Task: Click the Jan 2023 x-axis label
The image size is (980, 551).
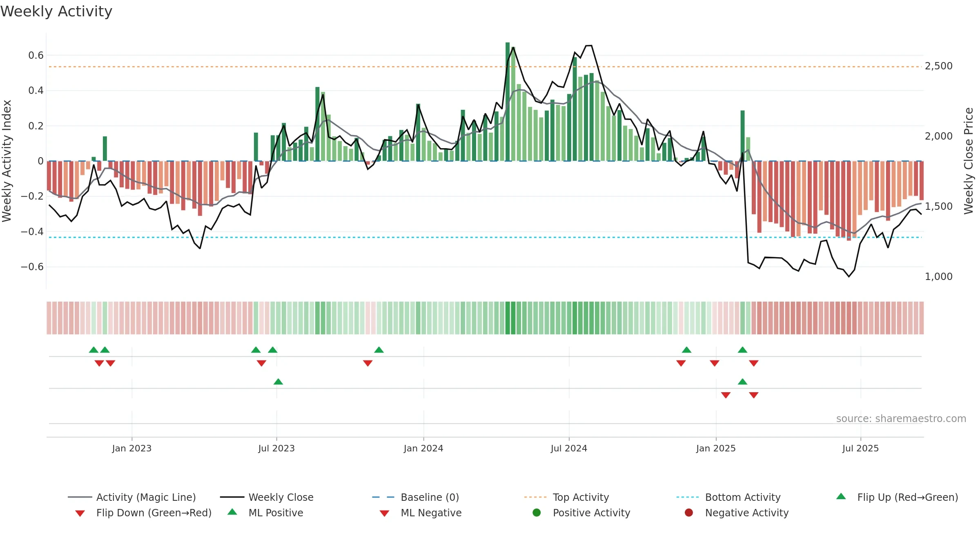Action: click(x=132, y=449)
